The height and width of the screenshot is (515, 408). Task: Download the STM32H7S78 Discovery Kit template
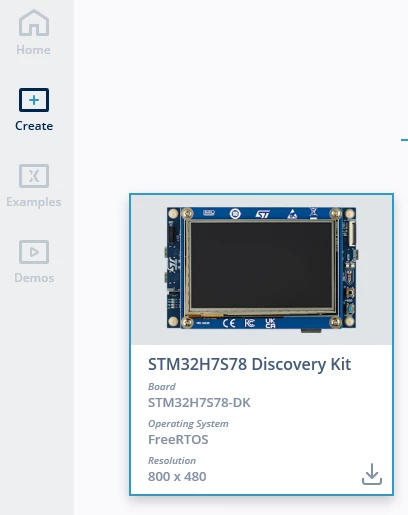(x=372, y=474)
